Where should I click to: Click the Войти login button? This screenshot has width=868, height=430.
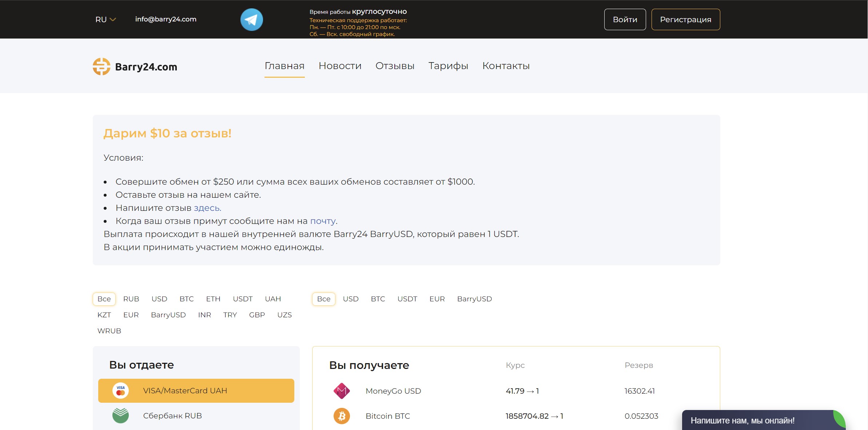[x=625, y=20]
